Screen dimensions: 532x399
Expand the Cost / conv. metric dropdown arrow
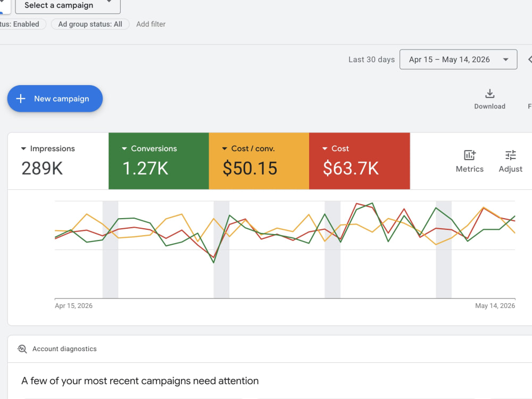[225, 148]
